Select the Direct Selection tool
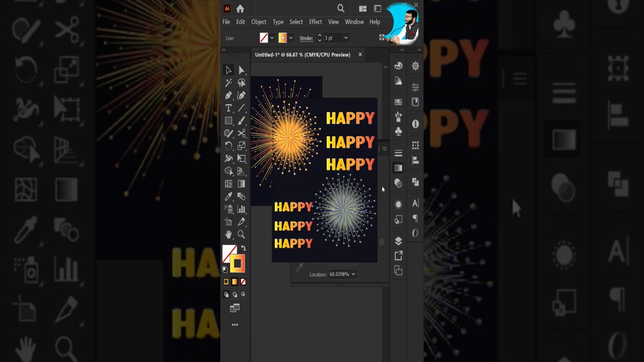Viewport: 644px width, 362px height. click(242, 70)
